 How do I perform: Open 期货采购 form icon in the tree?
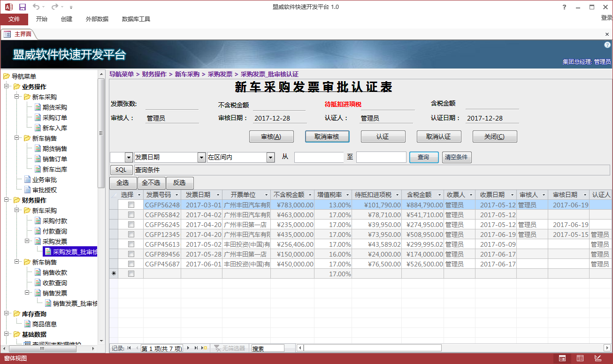coord(38,107)
